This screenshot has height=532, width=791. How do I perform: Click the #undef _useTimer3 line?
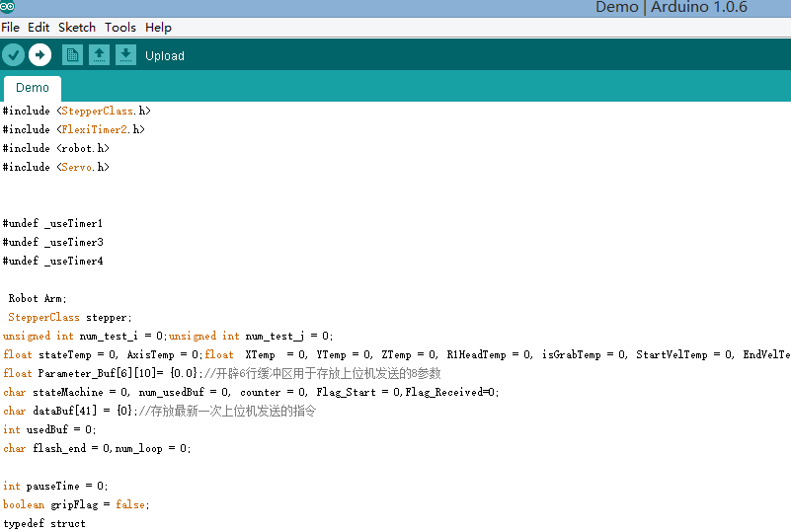click(x=52, y=242)
